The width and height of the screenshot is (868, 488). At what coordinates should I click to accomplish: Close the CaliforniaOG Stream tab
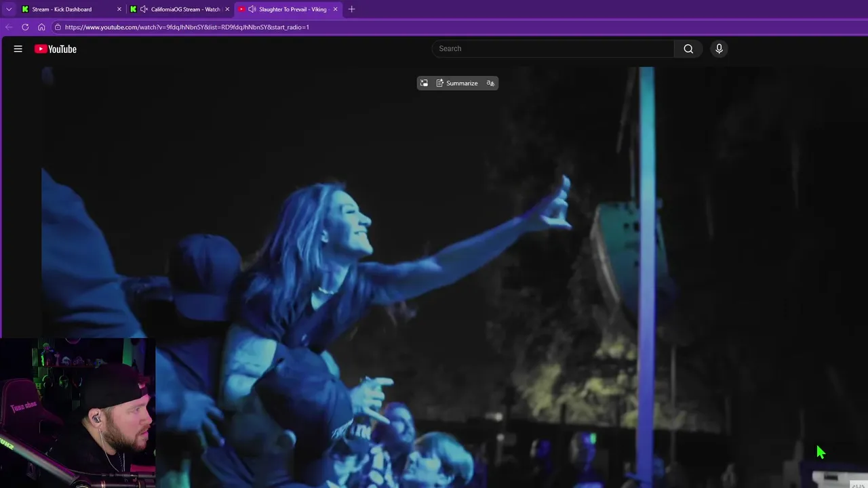click(227, 9)
